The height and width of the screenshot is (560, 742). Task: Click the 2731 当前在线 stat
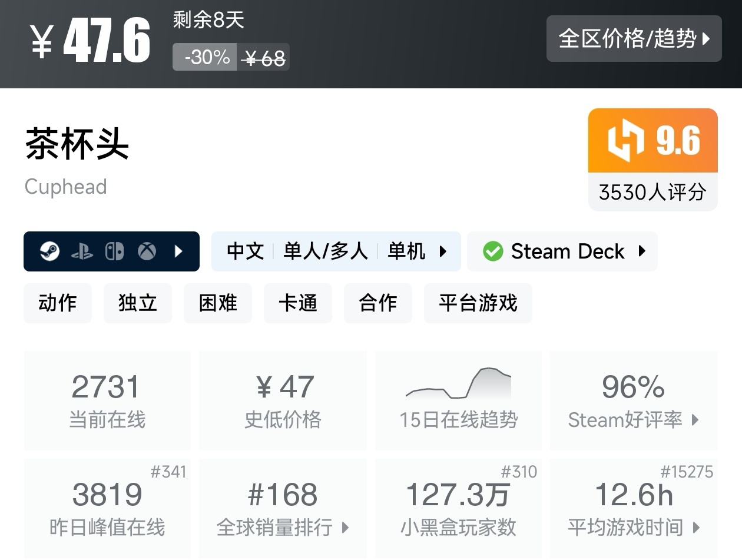[107, 400]
